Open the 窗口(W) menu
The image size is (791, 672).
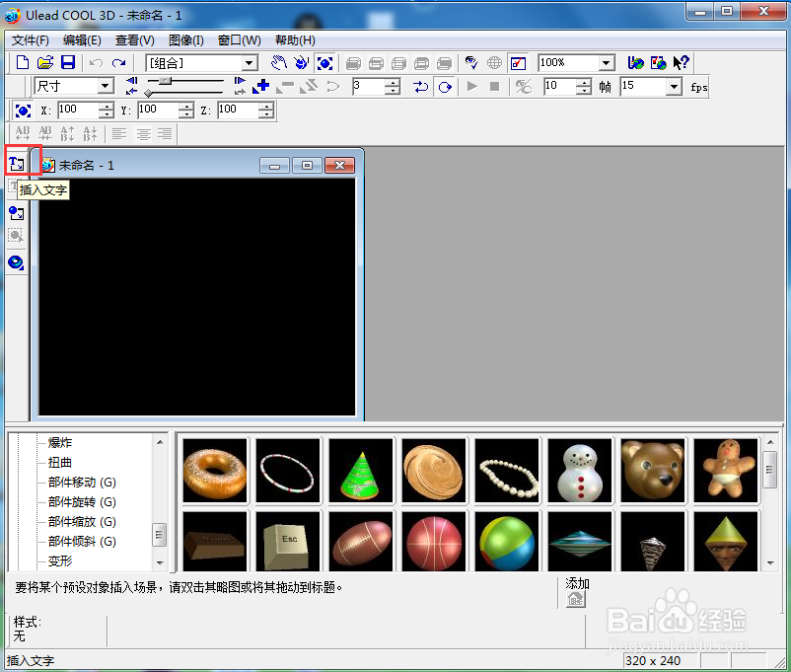click(x=239, y=40)
